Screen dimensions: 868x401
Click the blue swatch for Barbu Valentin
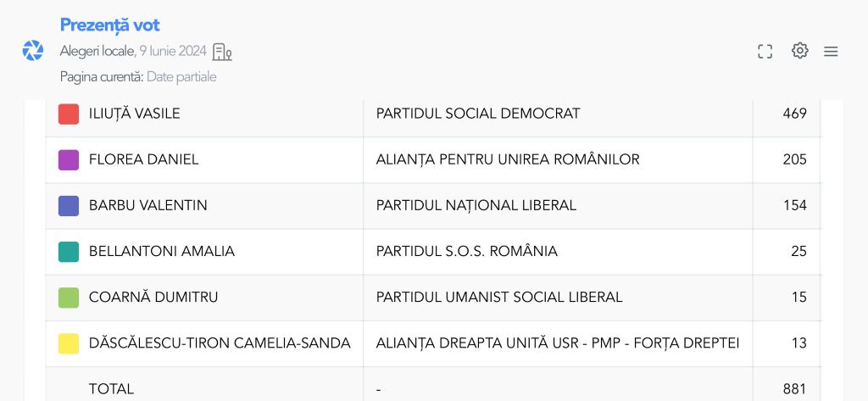69,205
